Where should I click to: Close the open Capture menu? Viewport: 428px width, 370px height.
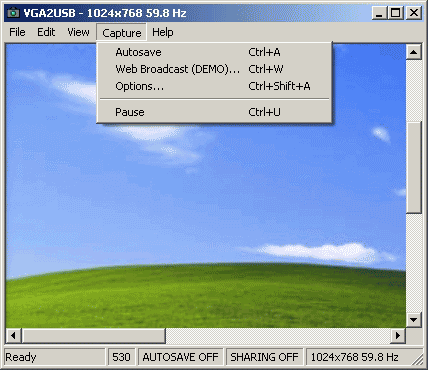(122, 33)
